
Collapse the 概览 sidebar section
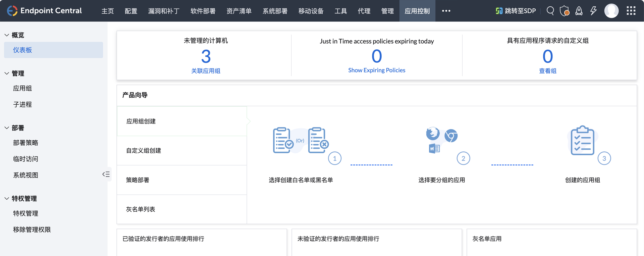7,35
